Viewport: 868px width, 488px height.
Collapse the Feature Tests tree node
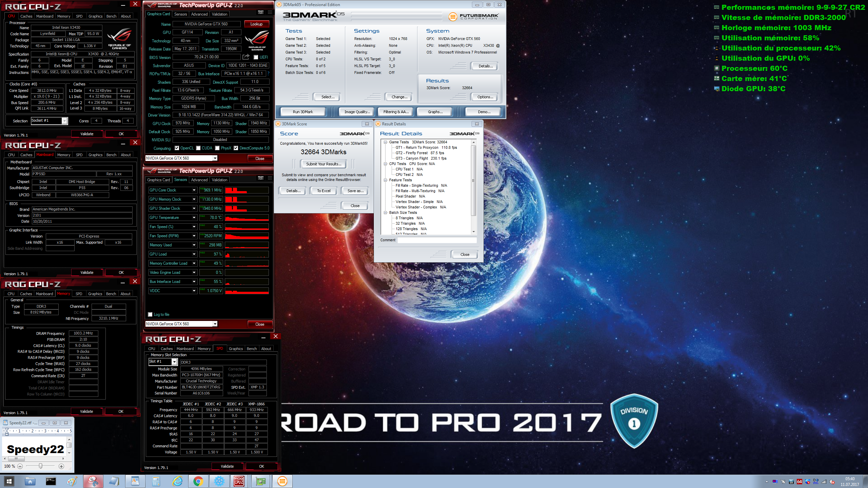coord(386,180)
